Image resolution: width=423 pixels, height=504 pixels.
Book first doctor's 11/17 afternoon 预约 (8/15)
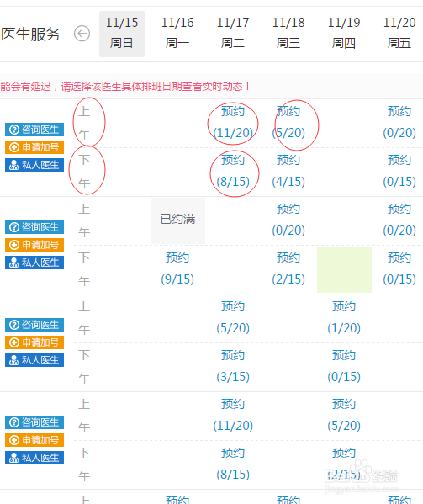tap(233, 171)
